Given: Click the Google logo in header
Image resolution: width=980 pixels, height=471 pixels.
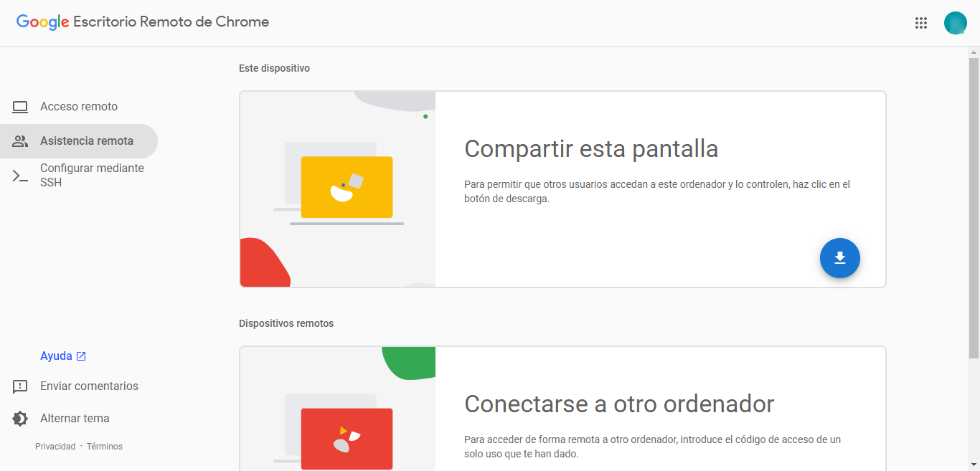Looking at the screenshot, I should pos(42,22).
